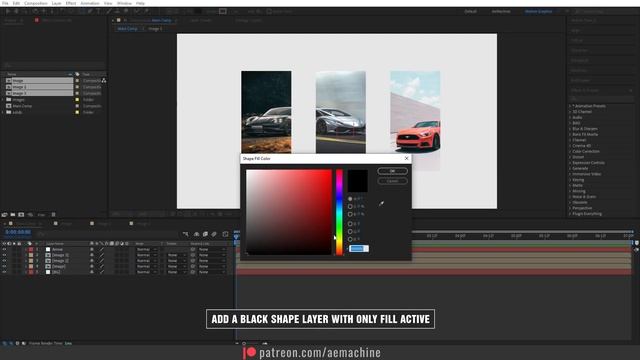The height and width of the screenshot is (360, 640).
Task: Select the G green channel radio button
Action: tap(350, 231)
